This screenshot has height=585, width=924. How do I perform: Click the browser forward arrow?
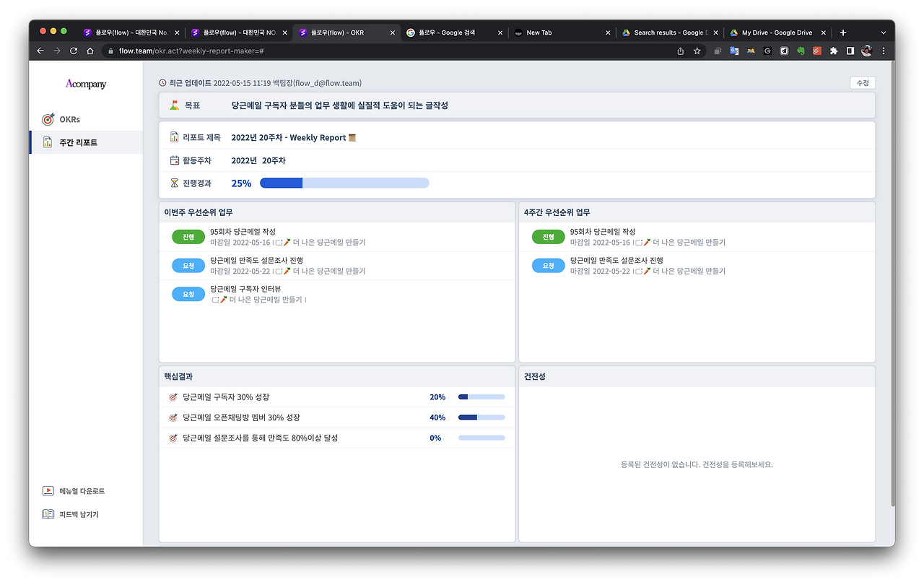pos(57,51)
